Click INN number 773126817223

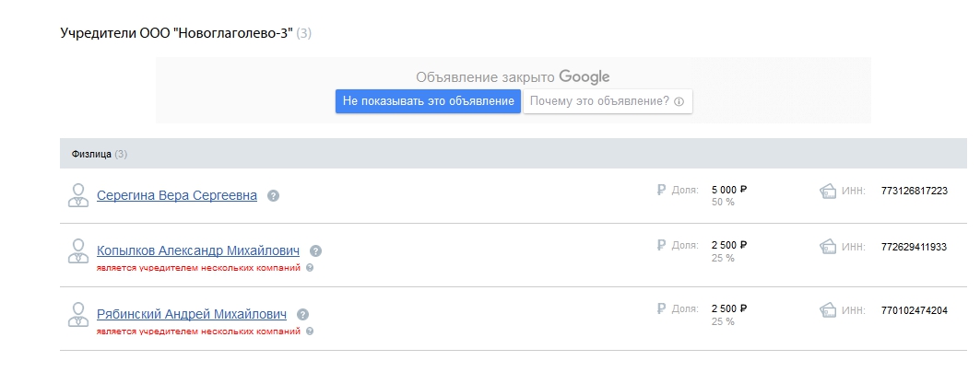click(x=915, y=191)
